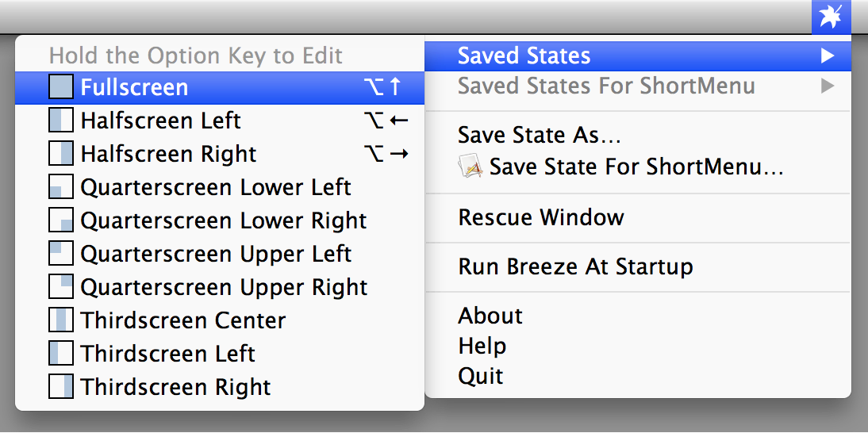Image resolution: width=868 pixels, height=433 pixels.
Task: Open the Saved States menu item
Action: pyautogui.click(x=524, y=56)
